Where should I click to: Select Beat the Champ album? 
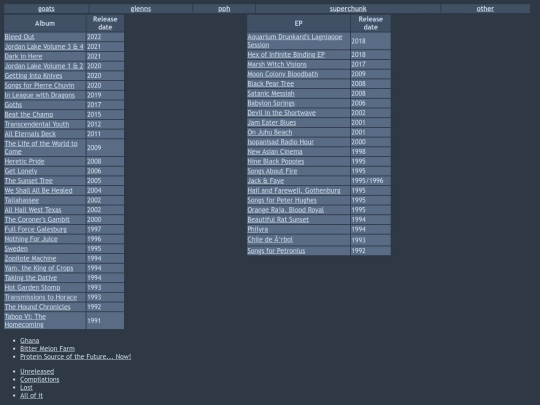point(29,114)
